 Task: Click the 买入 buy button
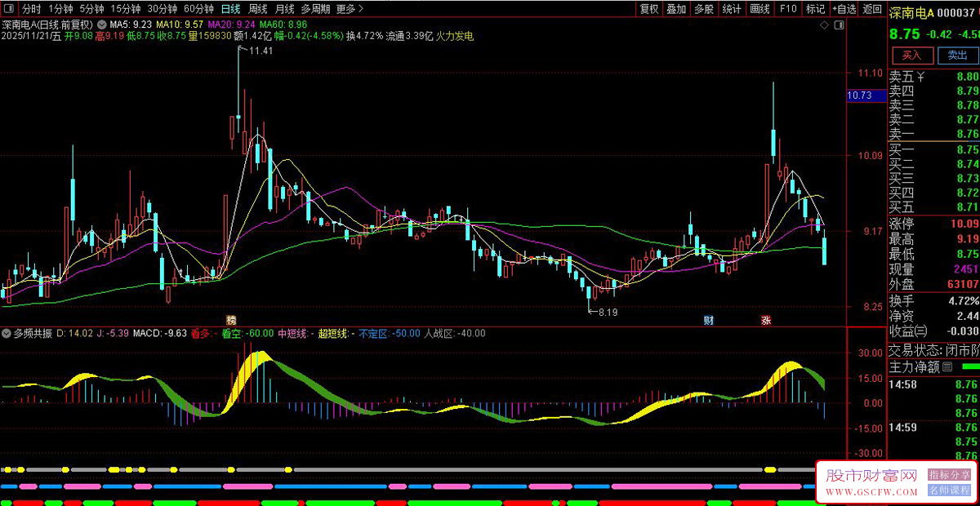[x=911, y=55]
